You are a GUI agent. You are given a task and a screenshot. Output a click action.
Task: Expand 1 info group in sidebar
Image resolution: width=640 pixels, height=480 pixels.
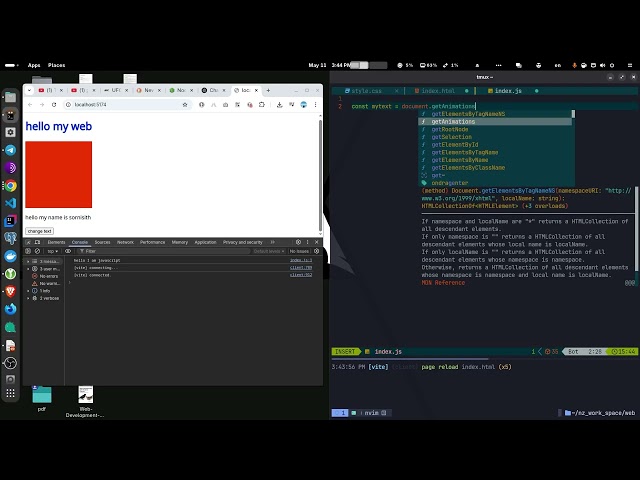[x=28, y=291]
